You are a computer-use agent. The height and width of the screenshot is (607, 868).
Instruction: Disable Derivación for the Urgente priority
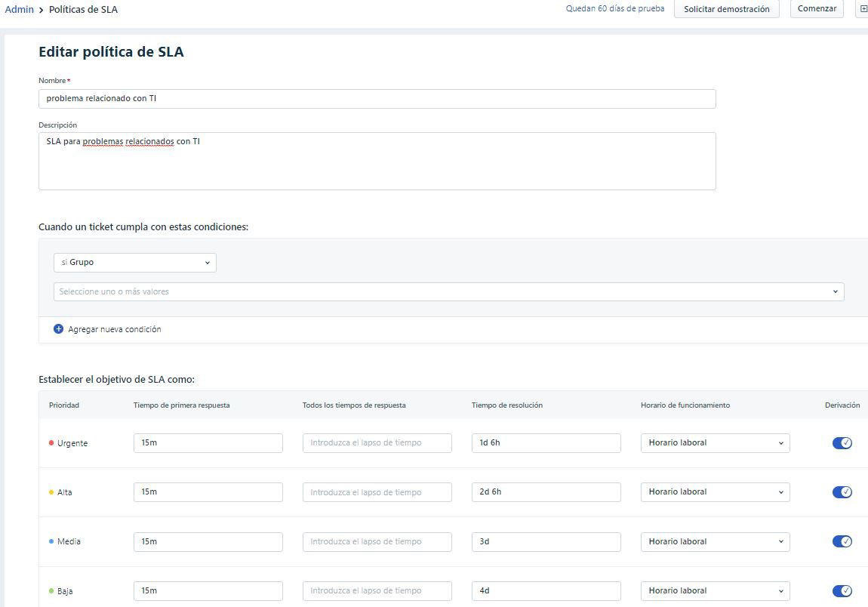click(842, 443)
